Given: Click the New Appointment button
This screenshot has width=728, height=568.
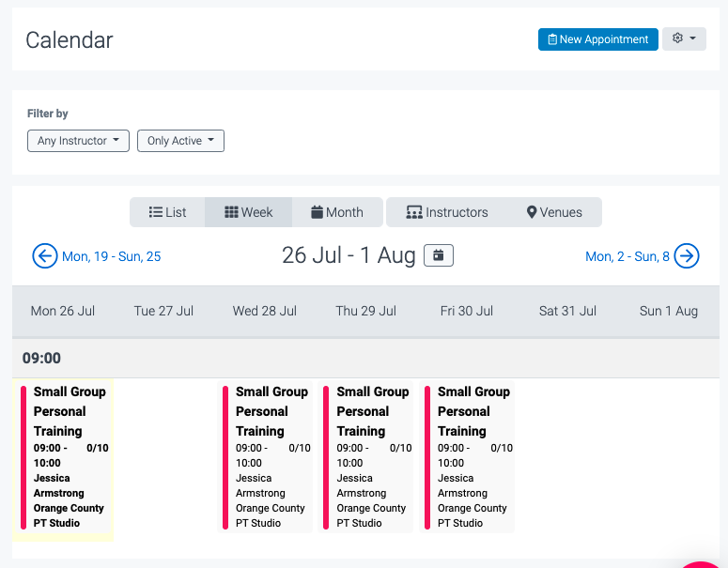Looking at the screenshot, I should (597, 39).
